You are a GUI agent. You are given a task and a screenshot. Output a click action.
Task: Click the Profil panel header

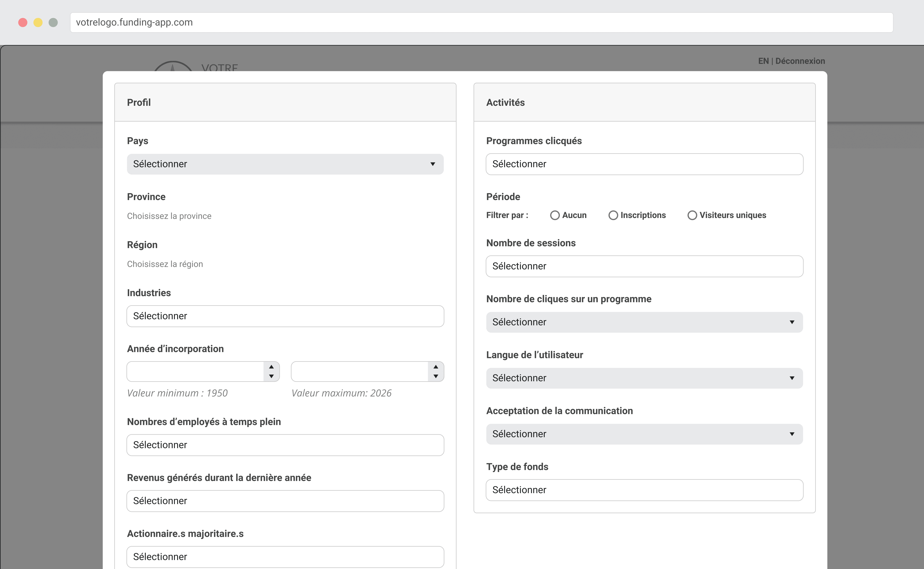pyautogui.click(x=285, y=102)
